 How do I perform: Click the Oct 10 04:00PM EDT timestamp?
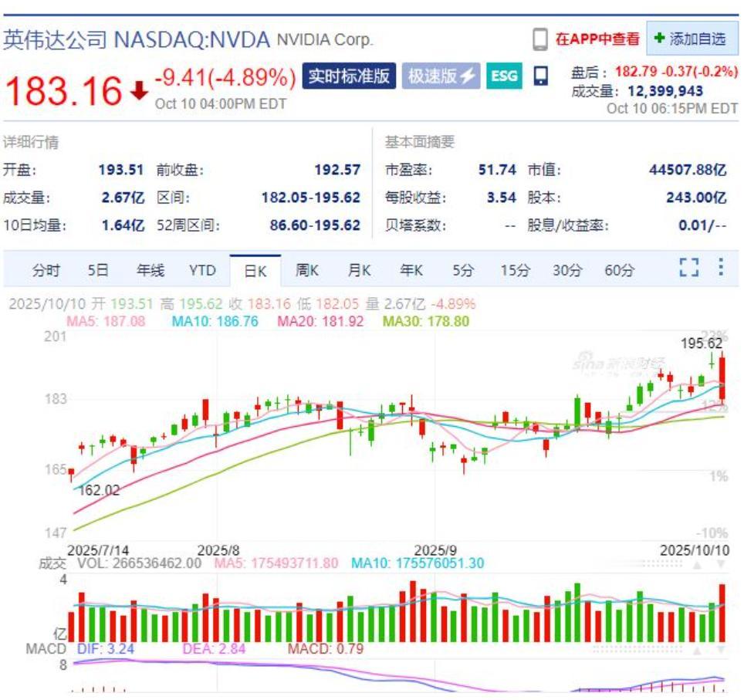(221, 104)
